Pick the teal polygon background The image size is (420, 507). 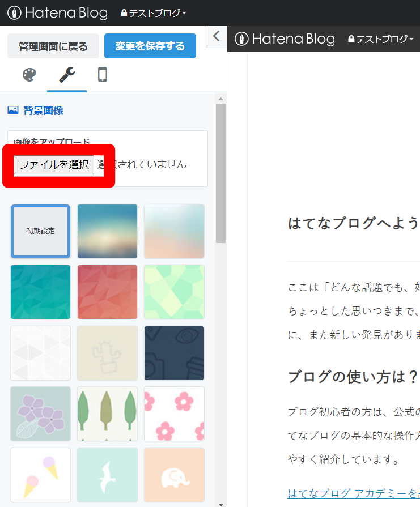40,292
